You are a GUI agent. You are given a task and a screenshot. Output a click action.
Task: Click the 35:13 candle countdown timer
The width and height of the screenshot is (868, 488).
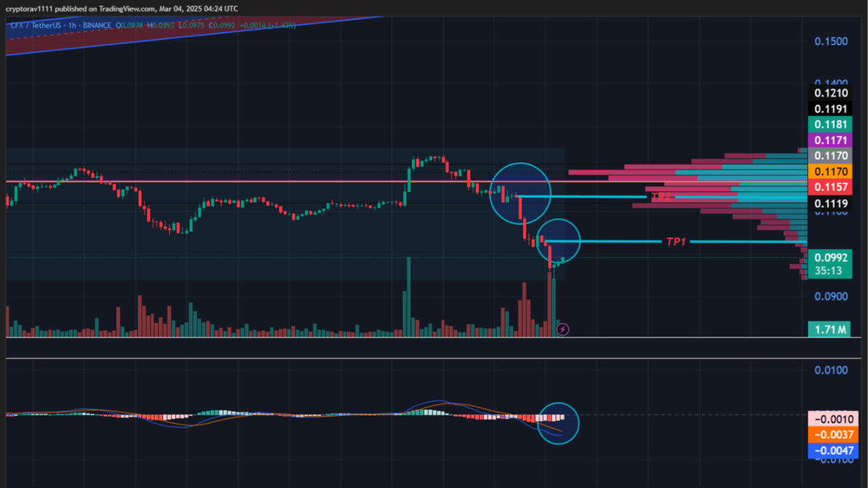pos(830,269)
